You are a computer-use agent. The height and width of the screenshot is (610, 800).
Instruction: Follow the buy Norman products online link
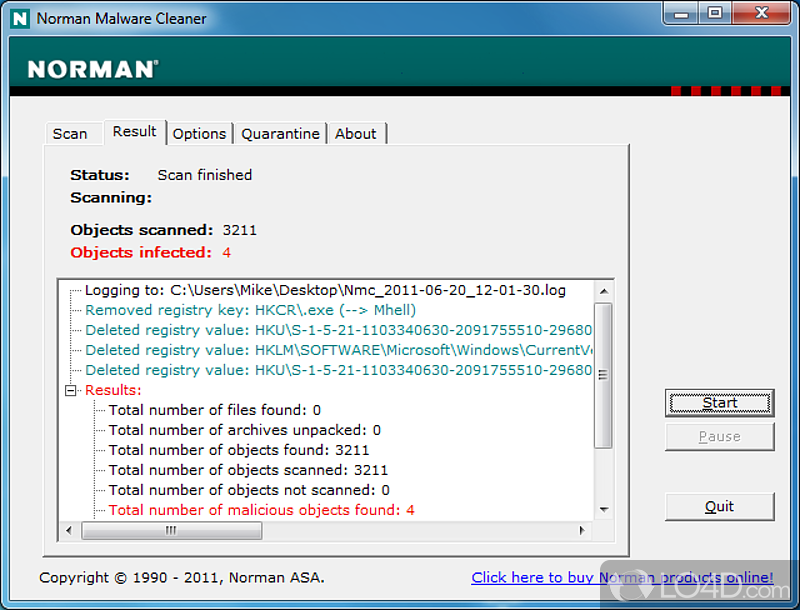coord(622,577)
